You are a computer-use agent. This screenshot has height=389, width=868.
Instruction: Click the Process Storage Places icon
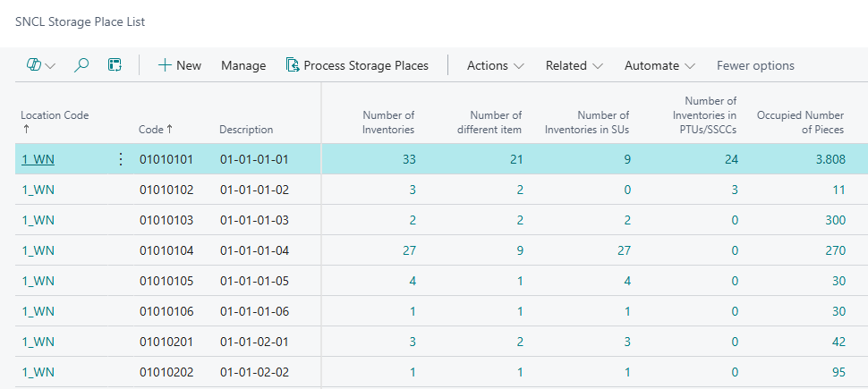[x=292, y=65]
